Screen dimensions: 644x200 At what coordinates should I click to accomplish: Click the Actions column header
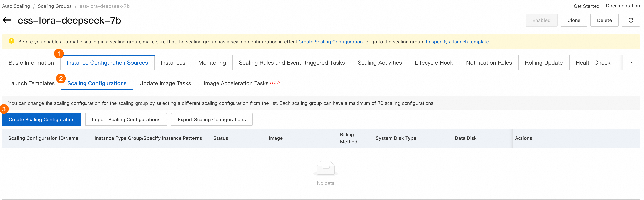[523, 138]
